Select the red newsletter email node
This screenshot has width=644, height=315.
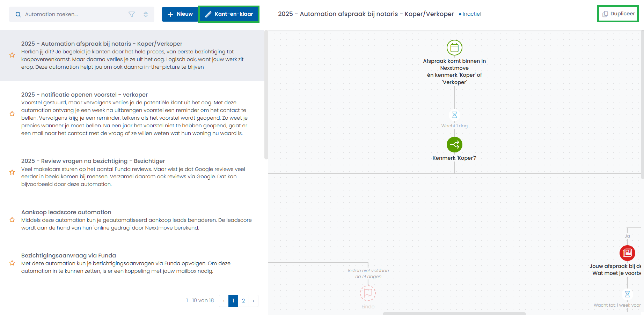pyautogui.click(x=627, y=253)
